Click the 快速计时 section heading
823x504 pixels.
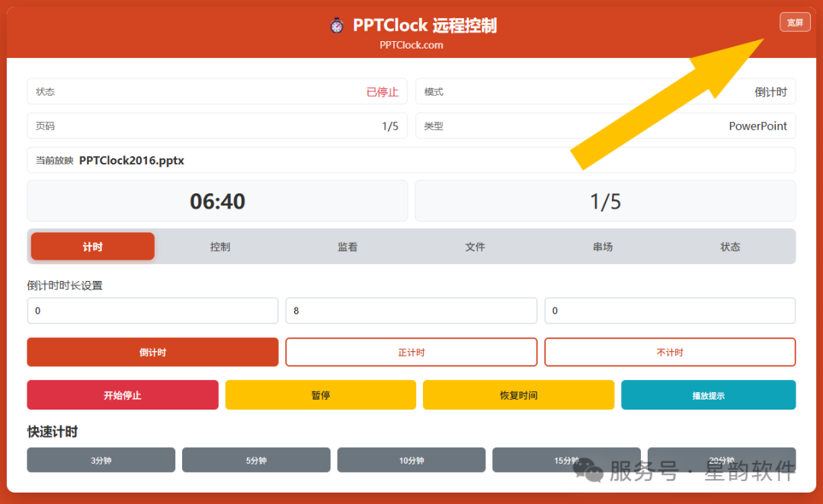(x=53, y=432)
